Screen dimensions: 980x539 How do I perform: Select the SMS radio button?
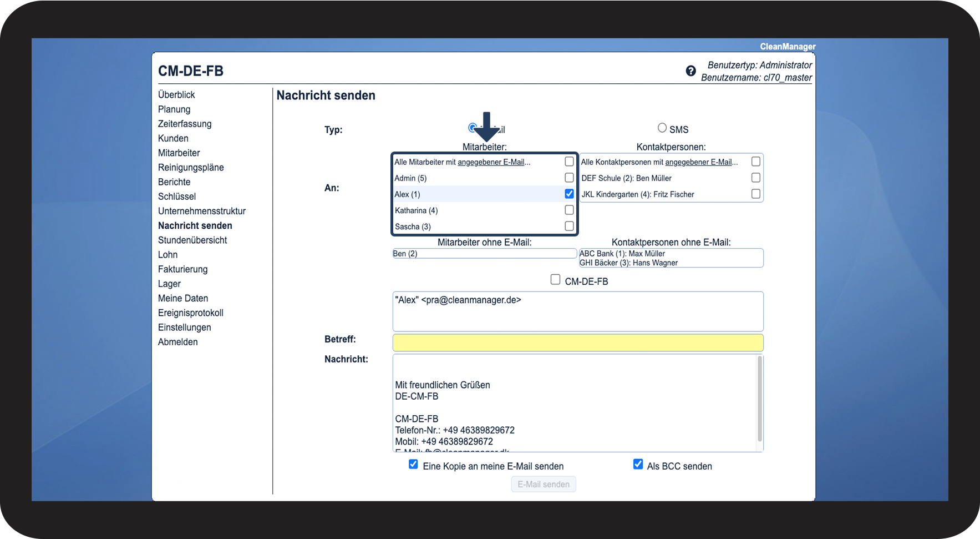(x=662, y=127)
